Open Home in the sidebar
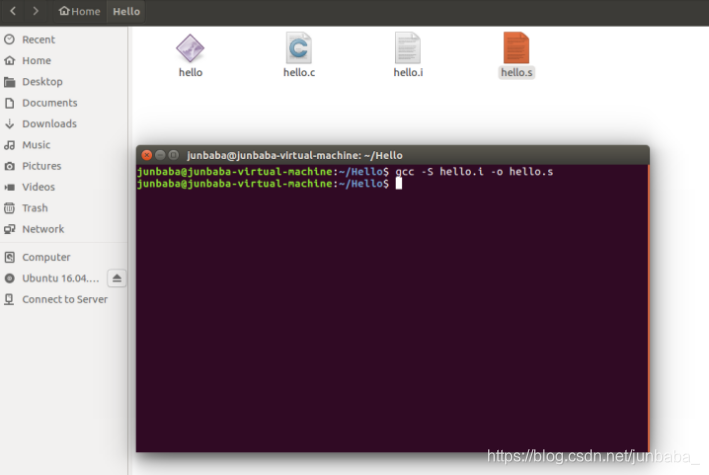 tap(63, 61)
